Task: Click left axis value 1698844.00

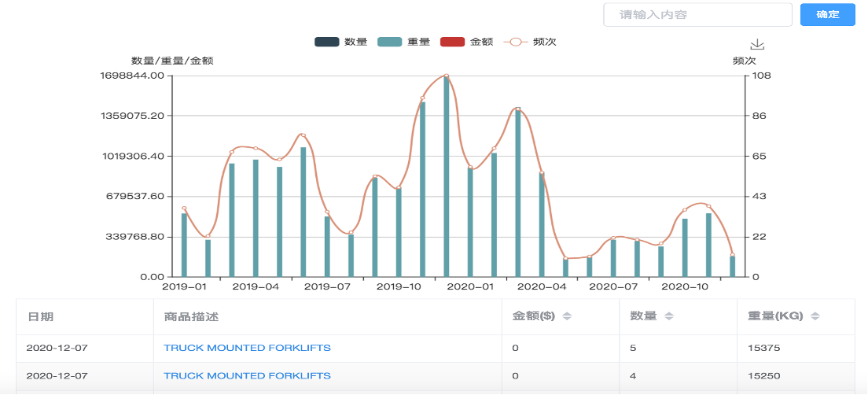Action: [x=132, y=76]
